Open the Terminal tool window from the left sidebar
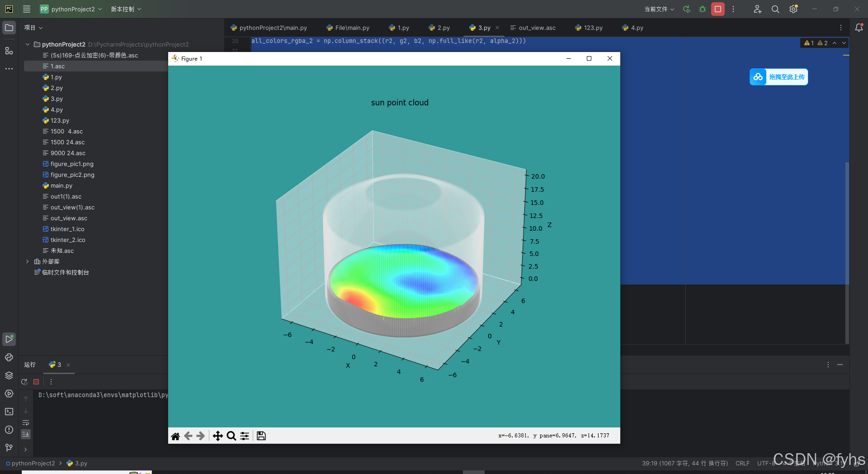Image resolution: width=868 pixels, height=474 pixels. 9,412
